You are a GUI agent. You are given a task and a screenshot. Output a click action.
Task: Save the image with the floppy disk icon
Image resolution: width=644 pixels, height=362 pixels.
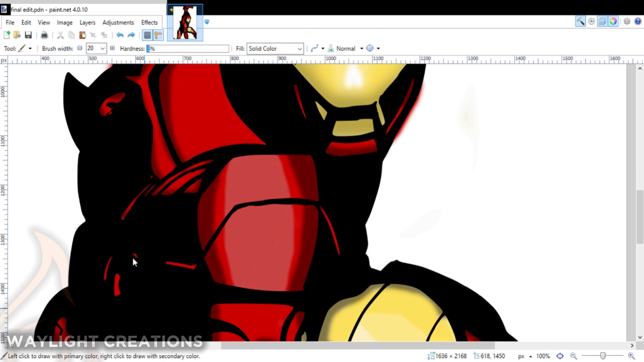28,35
